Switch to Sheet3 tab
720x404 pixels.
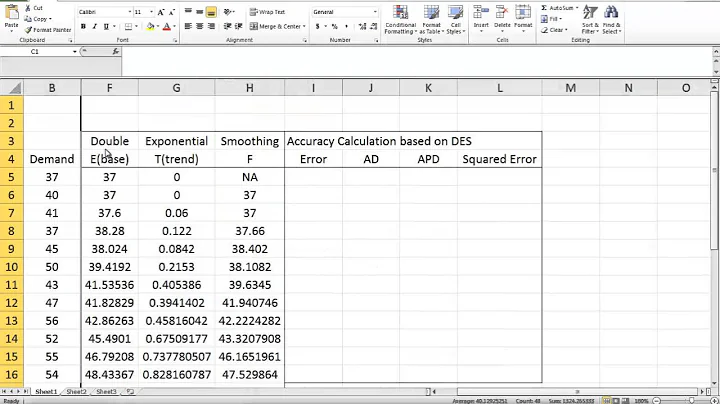106,392
